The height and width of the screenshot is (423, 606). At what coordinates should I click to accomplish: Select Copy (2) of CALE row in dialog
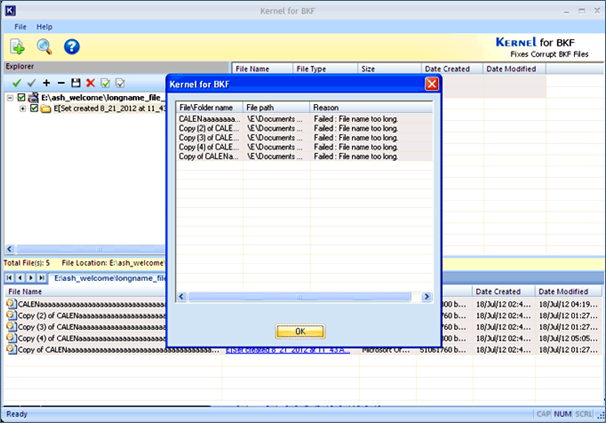pos(304,128)
